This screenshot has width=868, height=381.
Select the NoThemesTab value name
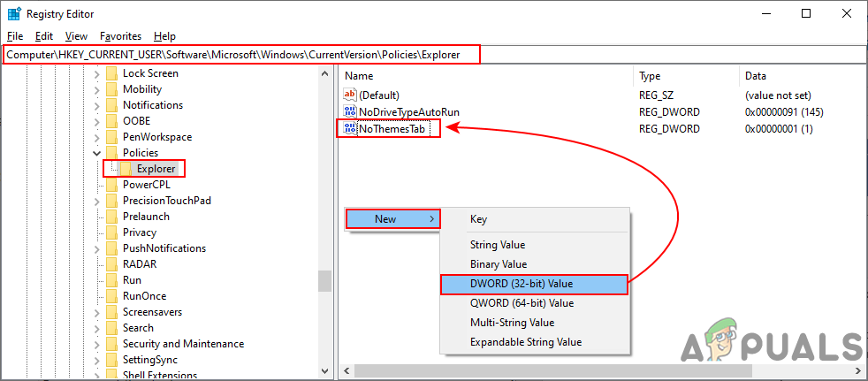coord(392,129)
